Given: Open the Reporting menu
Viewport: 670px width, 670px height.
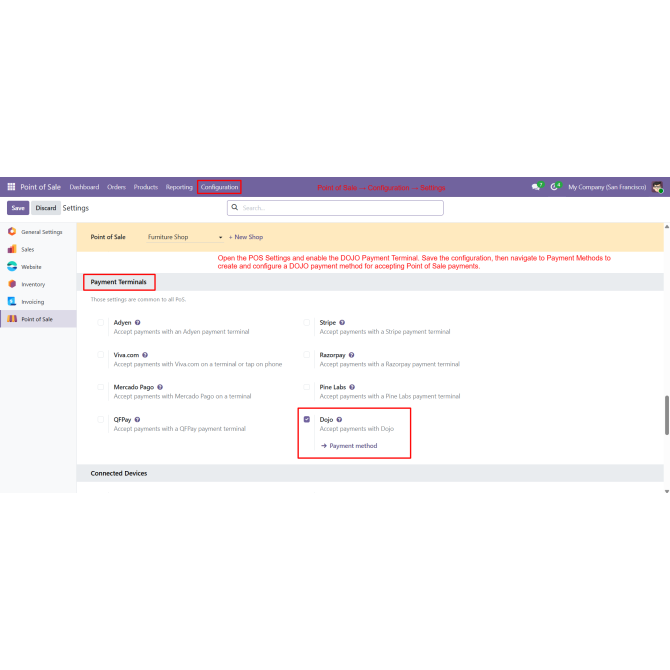Looking at the screenshot, I should point(179,187).
